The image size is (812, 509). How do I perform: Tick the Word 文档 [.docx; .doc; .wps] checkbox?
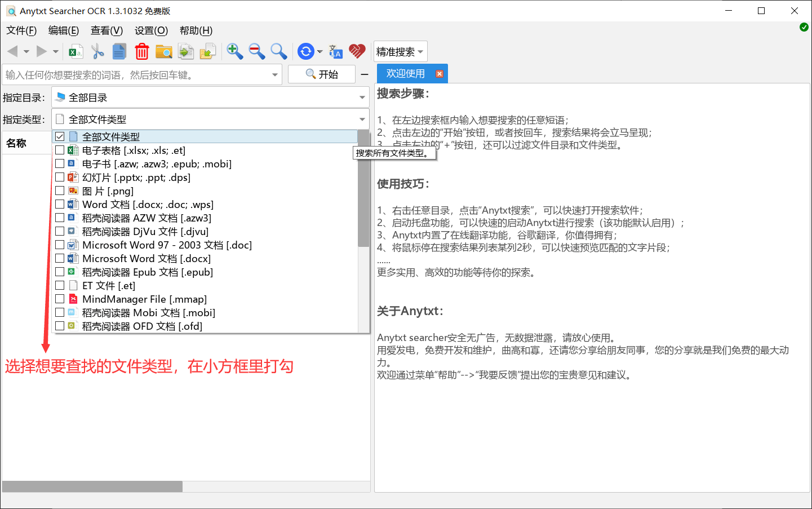pyautogui.click(x=60, y=204)
